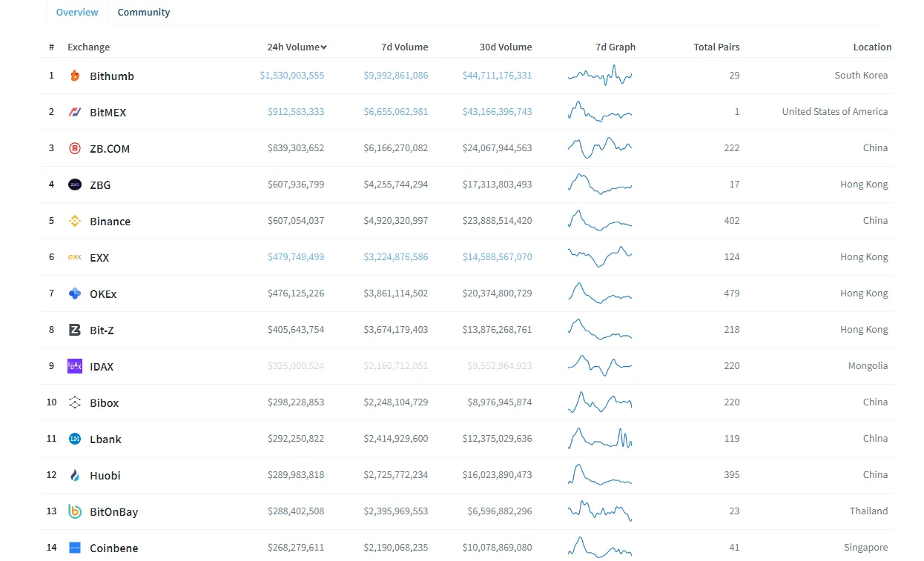The image size is (924, 561).
Task: Sort by Exchange column header
Action: (x=88, y=47)
